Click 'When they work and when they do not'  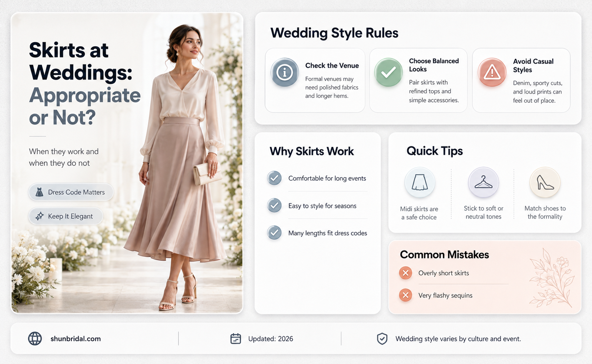64,157
